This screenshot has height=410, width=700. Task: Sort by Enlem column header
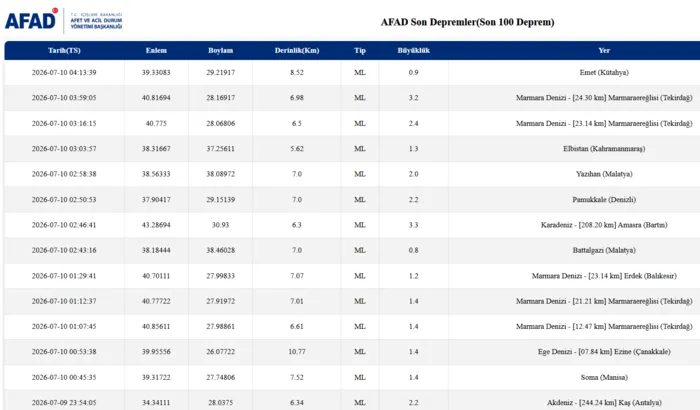[156, 50]
